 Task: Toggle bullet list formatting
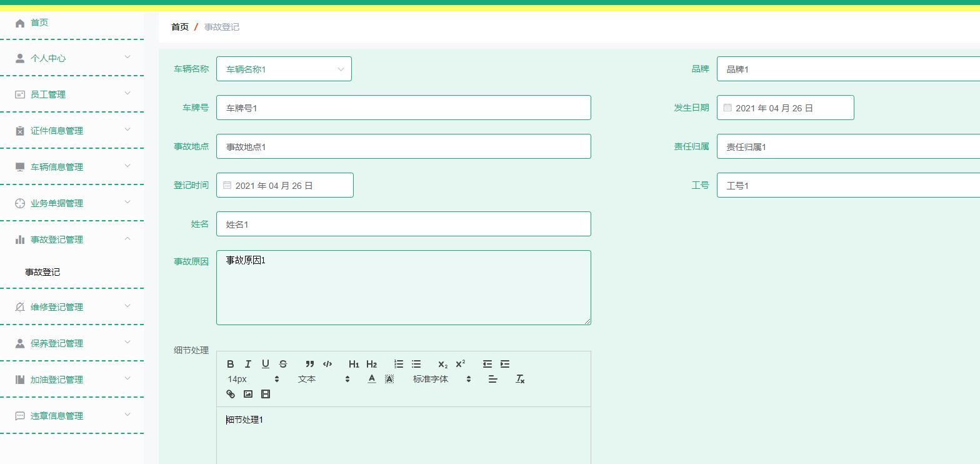[x=416, y=364]
